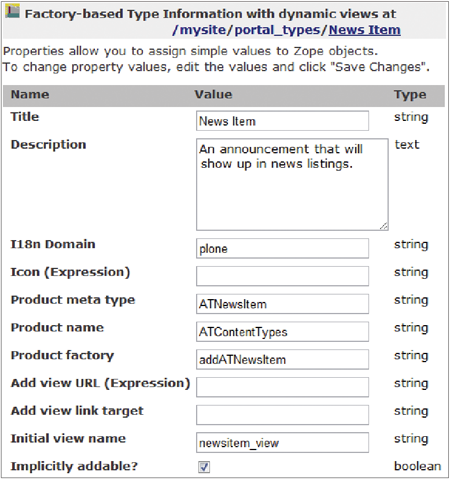Click the Title field containing News Item

pyautogui.click(x=282, y=121)
